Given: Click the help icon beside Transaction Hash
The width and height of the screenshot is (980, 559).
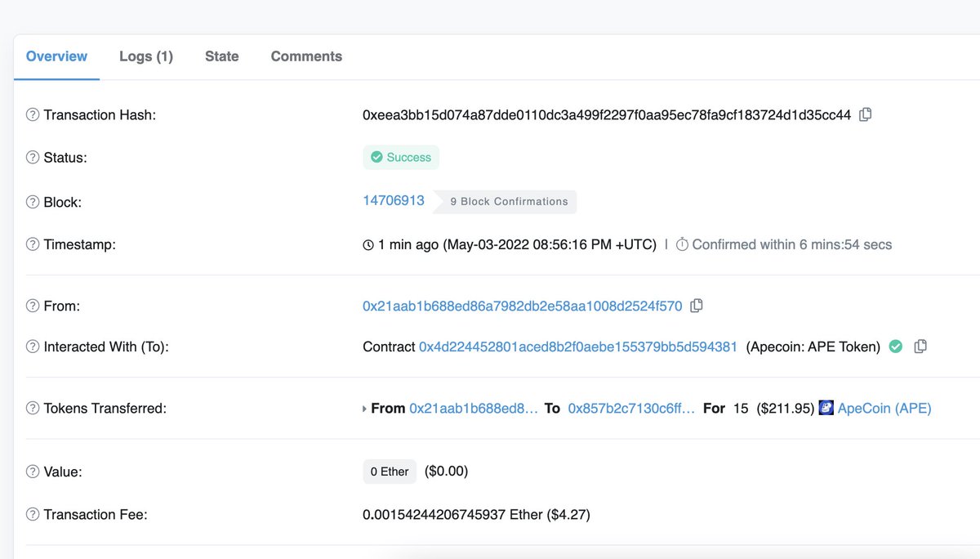Looking at the screenshot, I should pyautogui.click(x=33, y=115).
